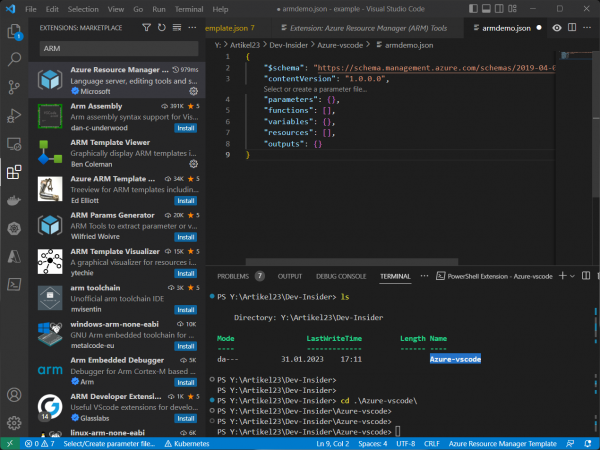Click Kubernetes status bar item
This screenshot has height=450, width=600.
point(187,444)
